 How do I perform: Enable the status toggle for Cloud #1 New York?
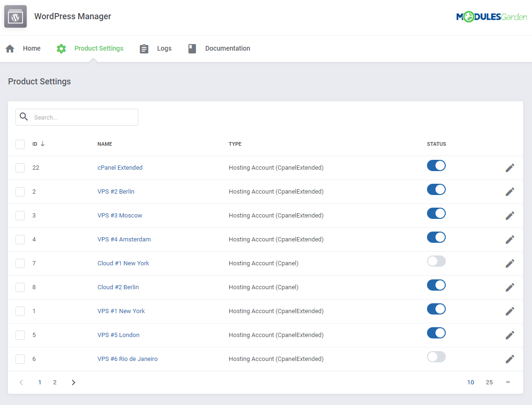tap(436, 261)
